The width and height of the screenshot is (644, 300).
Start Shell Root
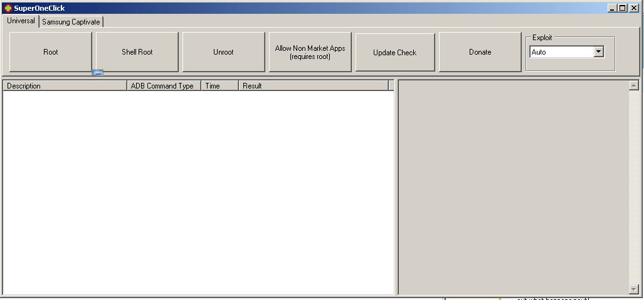point(137,52)
